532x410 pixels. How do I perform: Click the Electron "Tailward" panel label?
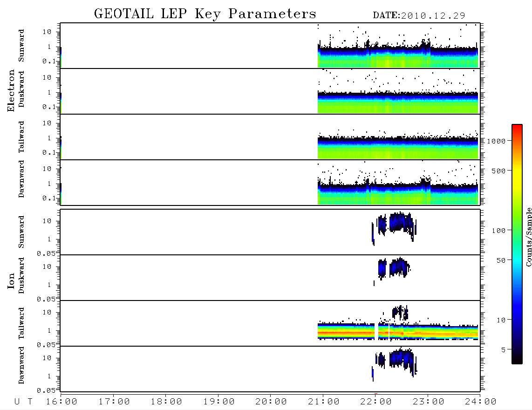coord(21,137)
